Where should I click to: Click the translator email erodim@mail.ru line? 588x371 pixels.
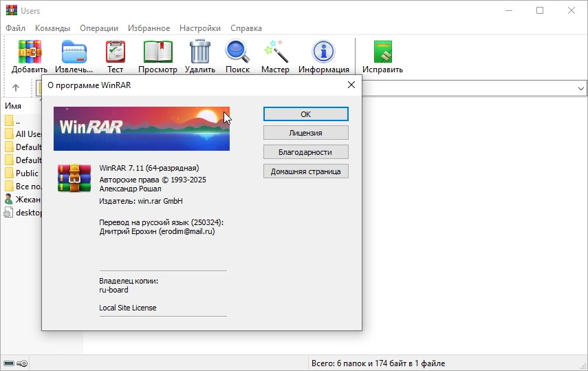pyautogui.click(x=157, y=231)
